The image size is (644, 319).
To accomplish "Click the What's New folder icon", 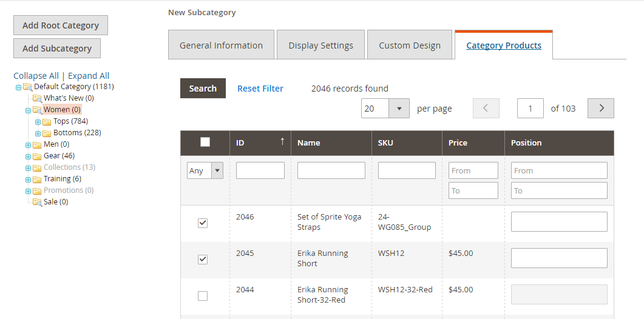I will point(37,98).
